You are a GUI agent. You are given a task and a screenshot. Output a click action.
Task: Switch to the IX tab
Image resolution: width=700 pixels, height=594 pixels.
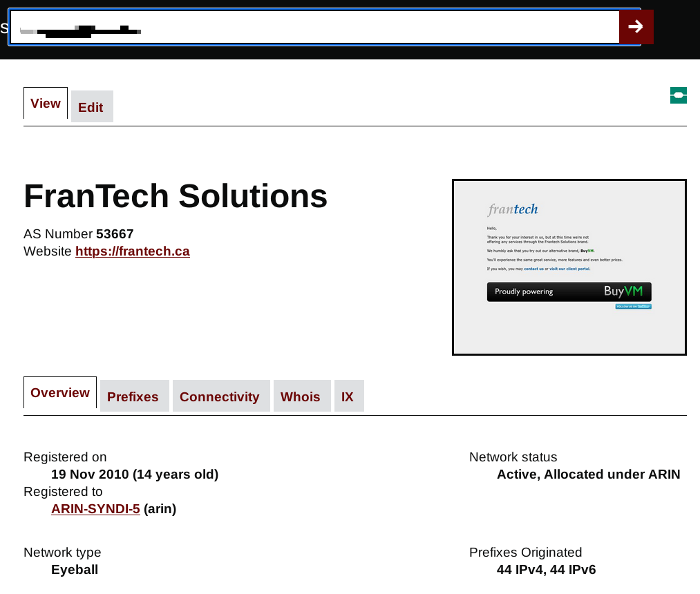[x=348, y=396]
